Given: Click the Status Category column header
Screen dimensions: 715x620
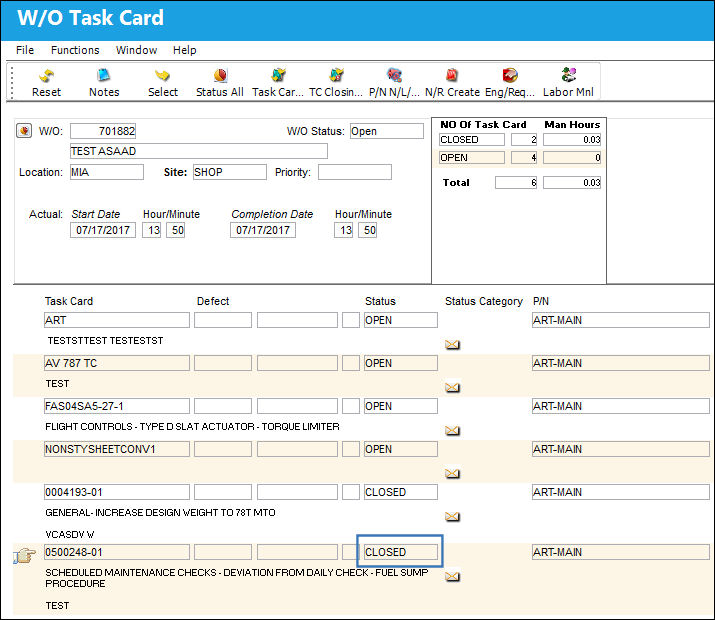Looking at the screenshot, I should [x=484, y=301].
